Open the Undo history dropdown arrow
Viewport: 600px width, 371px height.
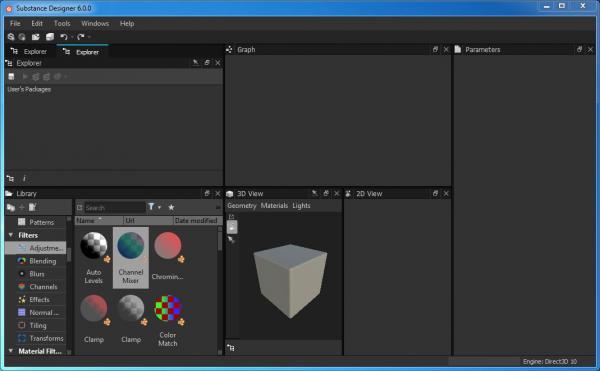(x=72, y=37)
